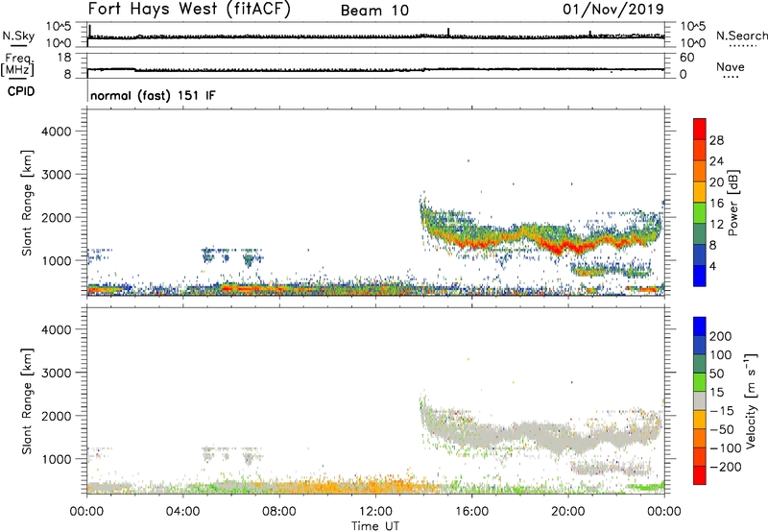Click the "12:00" time tick label
This screenshot has width=768, height=532.
tap(375, 512)
